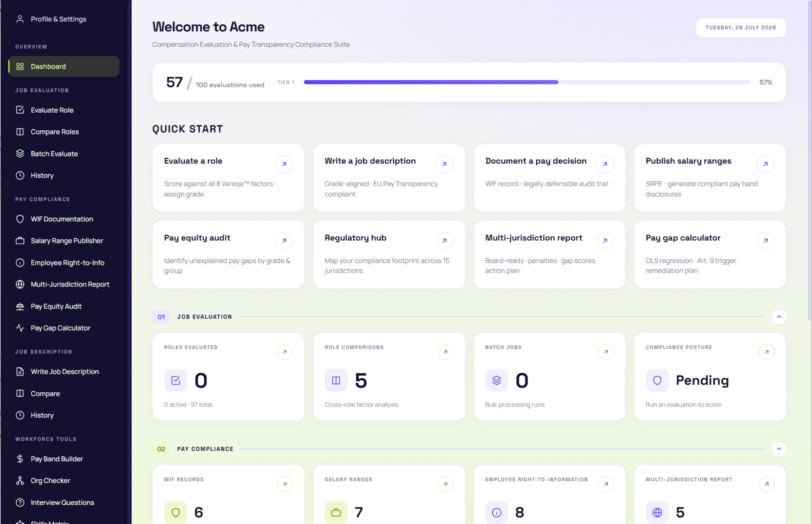
Task: Open arrow on Multi-Jurisdiction Report stat card
Action: (x=767, y=484)
